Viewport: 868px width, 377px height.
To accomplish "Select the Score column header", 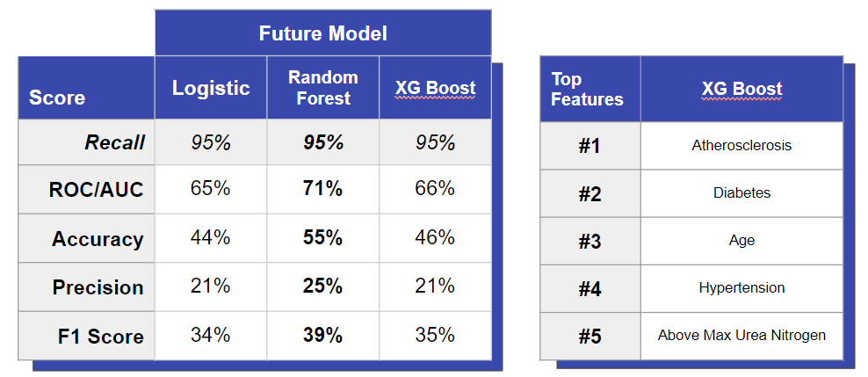I will (x=57, y=98).
